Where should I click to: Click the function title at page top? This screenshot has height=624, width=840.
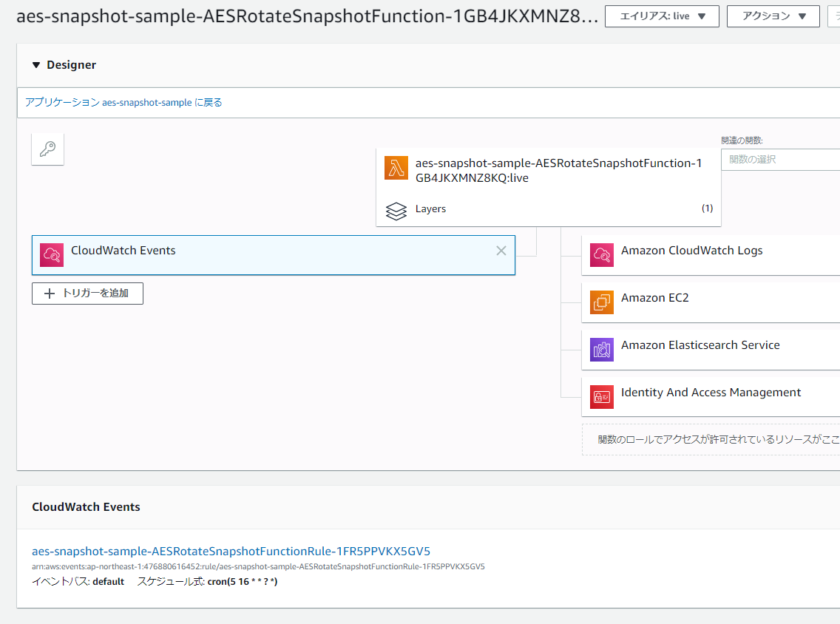(307, 16)
